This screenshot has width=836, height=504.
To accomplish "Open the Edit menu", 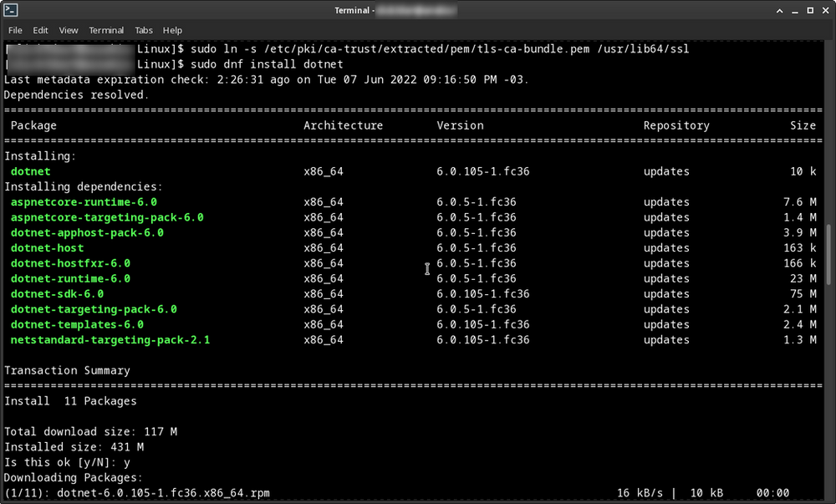I will [40, 30].
